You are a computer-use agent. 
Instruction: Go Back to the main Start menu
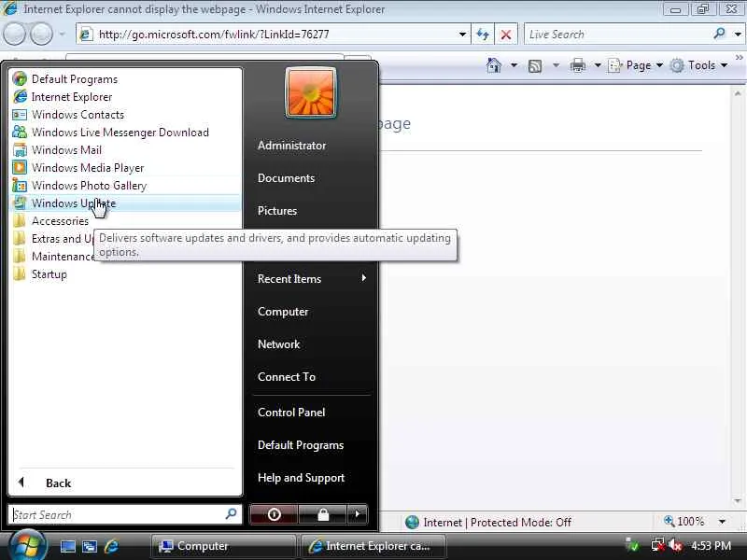[x=125, y=483]
